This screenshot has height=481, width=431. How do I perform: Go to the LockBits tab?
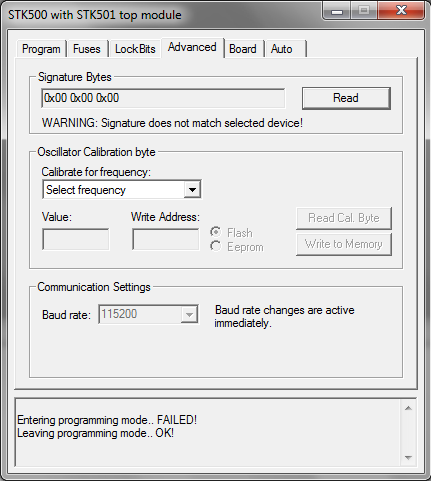click(x=135, y=49)
